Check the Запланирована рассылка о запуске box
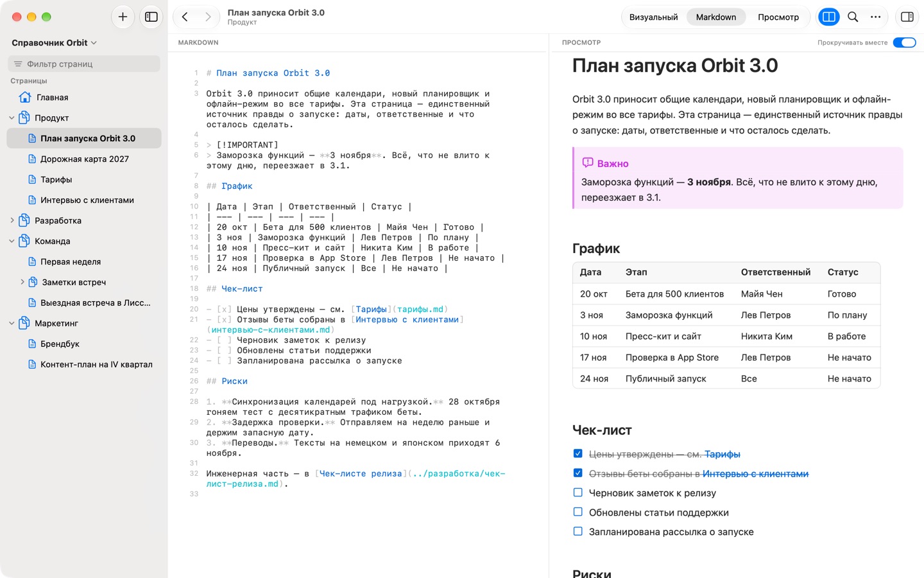924x578 pixels. click(577, 531)
